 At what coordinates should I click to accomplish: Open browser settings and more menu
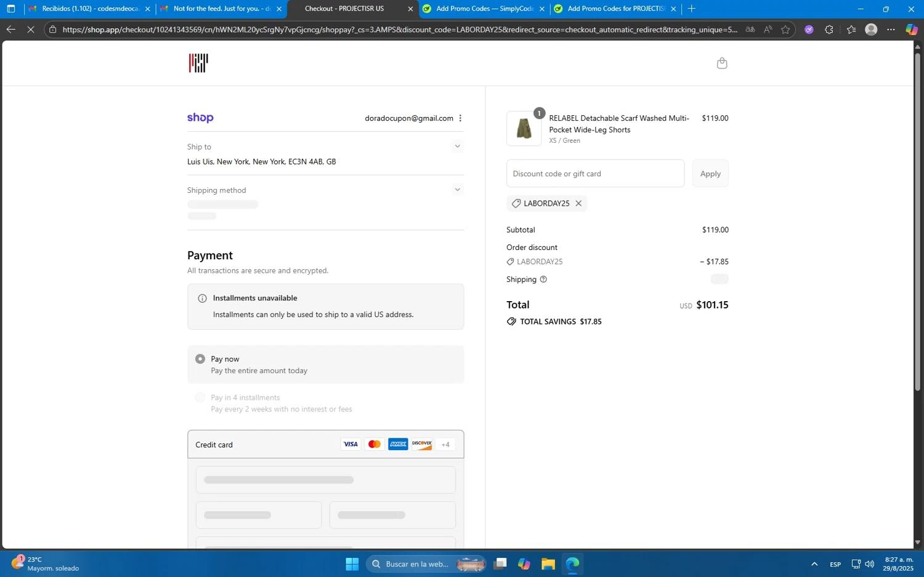(891, 29)
